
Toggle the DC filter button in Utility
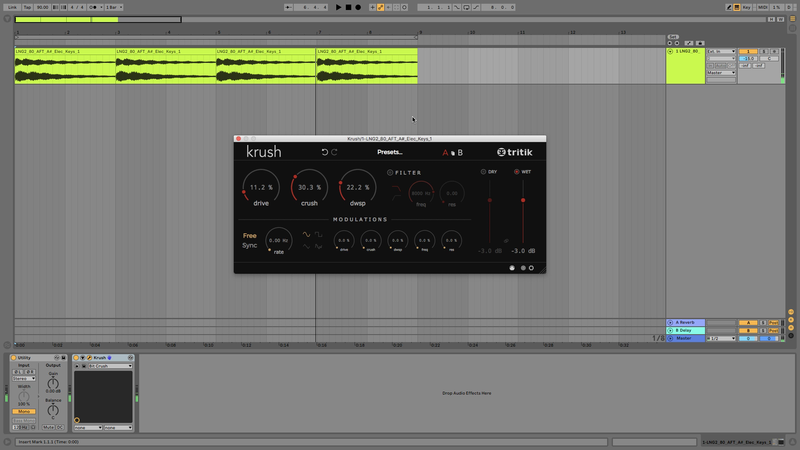[x=60, y=427]
